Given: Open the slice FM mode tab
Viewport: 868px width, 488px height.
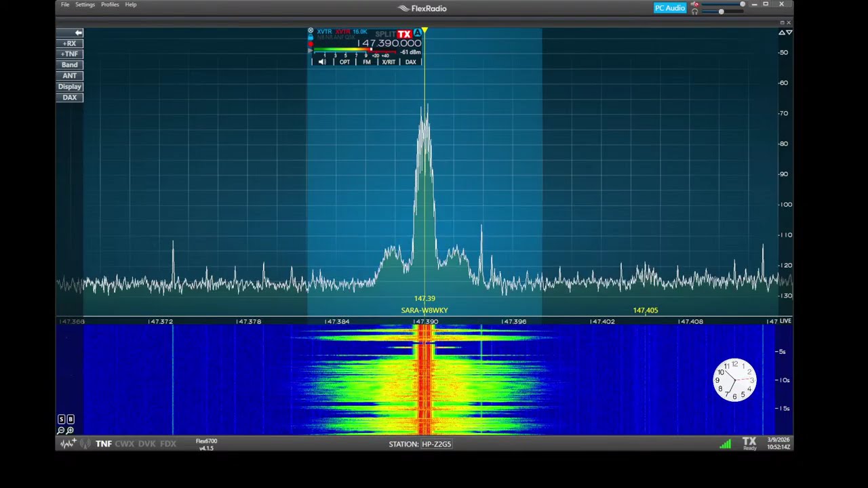Looking at the screenshot, I should [367, 62].
